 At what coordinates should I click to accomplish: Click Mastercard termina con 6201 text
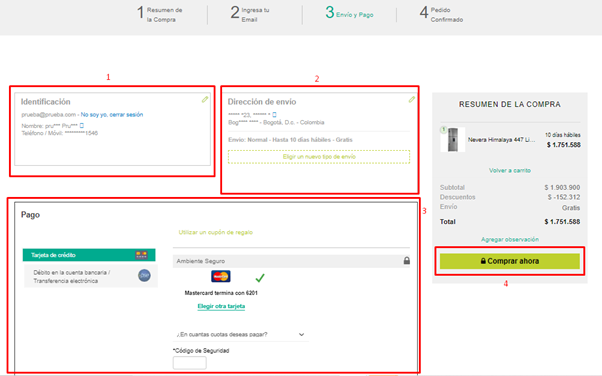[x=221, y=293]
